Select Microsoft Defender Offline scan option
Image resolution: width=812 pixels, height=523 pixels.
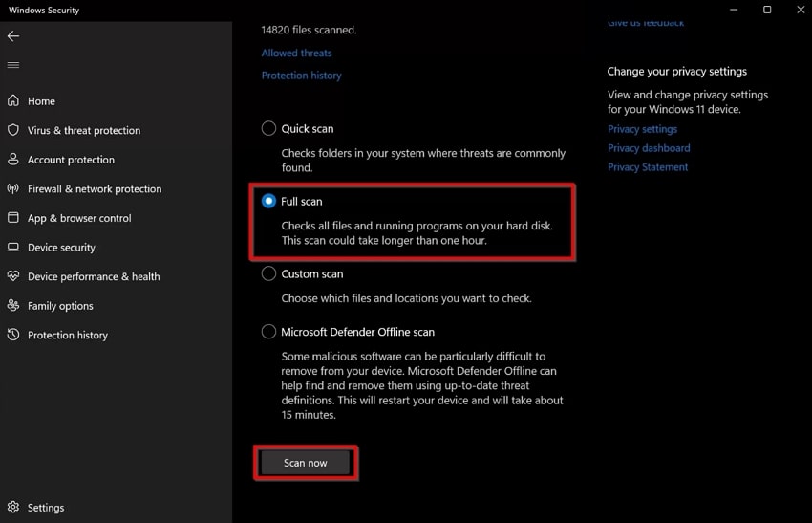tap(269, 332)
